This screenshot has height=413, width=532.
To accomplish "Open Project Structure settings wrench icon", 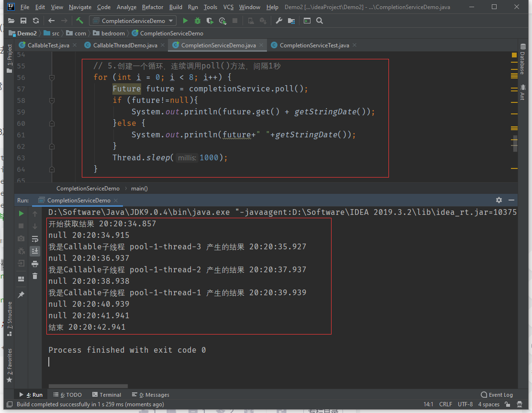I will (279, 21).
